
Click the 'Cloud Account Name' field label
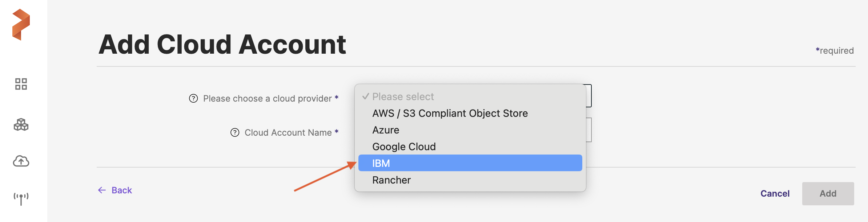point(288,132)
